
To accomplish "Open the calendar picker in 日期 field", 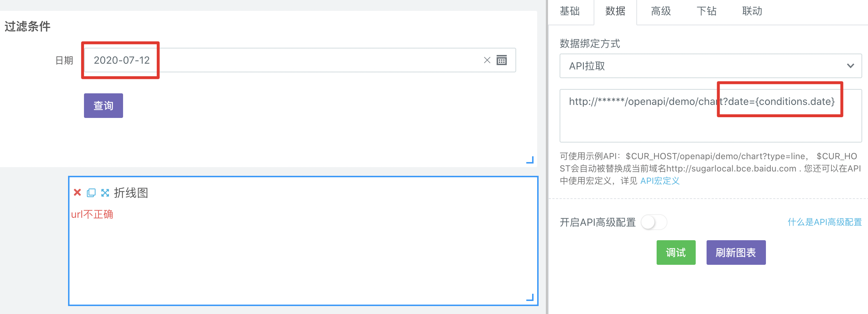I will coord(502,60).
